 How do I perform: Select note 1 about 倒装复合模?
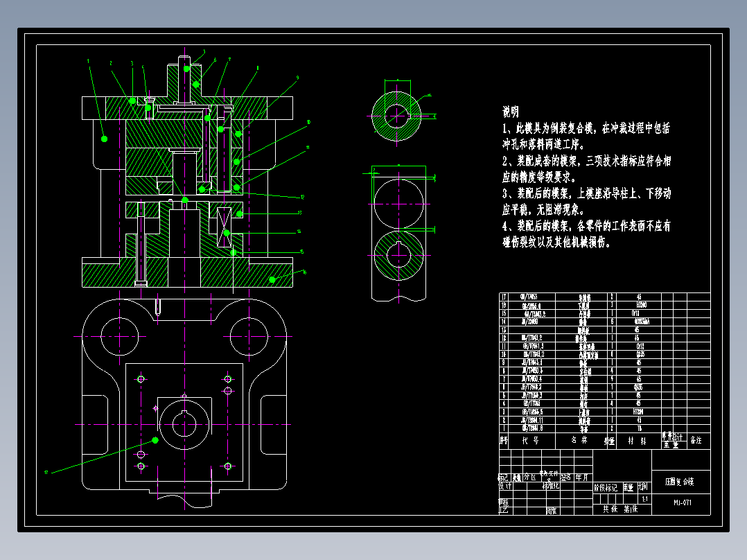click(586, 136)
